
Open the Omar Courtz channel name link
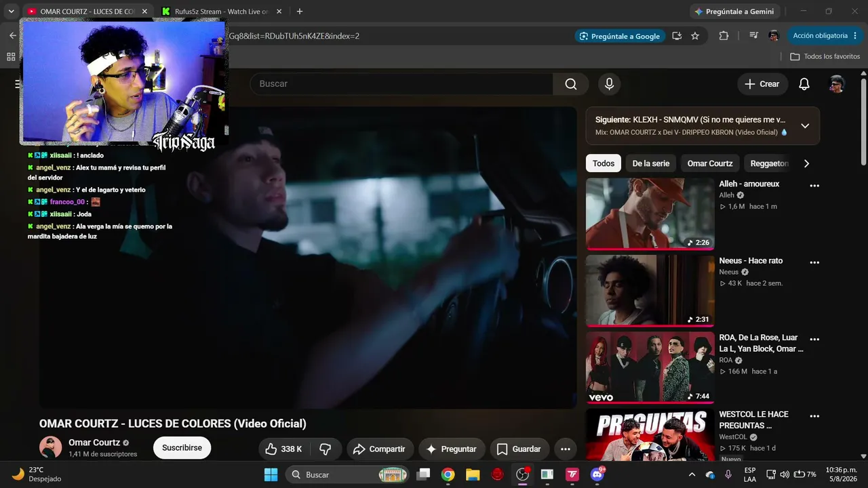(94, 443)
